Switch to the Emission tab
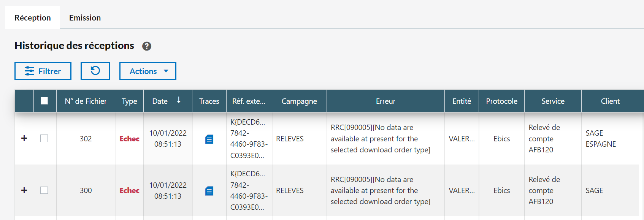644x220 pixels. (85, 18)
